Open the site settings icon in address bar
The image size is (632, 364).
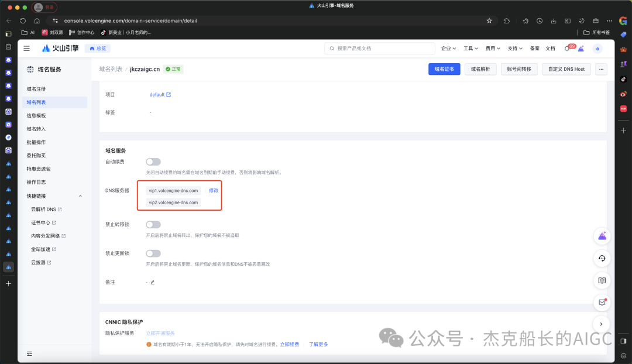tap(56, 20)
